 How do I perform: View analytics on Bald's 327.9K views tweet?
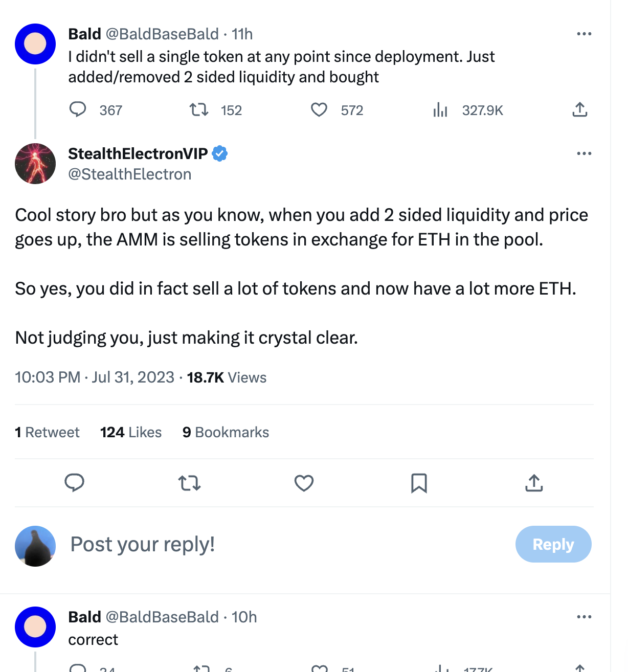pos(440,109)
